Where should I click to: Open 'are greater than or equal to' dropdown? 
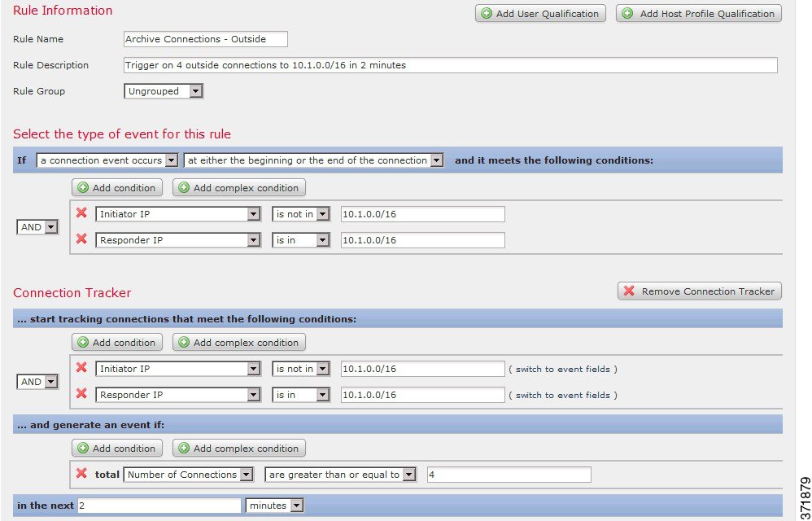pos(341,475)
